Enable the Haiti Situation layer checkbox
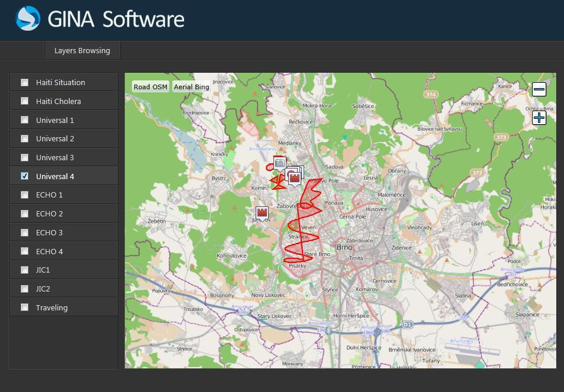564x392 pixels. [24, 82]
